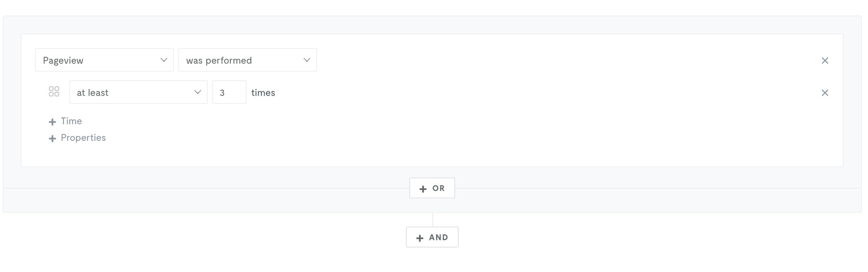Click the plus icon next to Time

coord(52,122)
